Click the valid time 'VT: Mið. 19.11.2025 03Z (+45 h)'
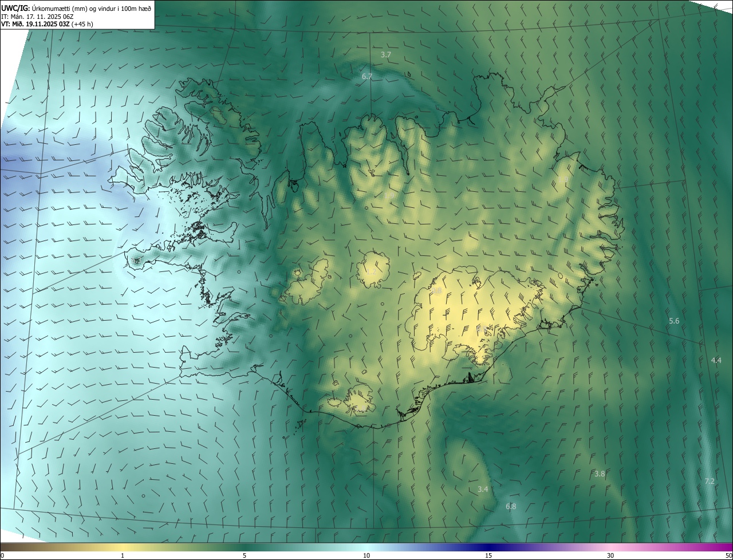Screen dimensions: 733x560 click(x=47, y=24)
